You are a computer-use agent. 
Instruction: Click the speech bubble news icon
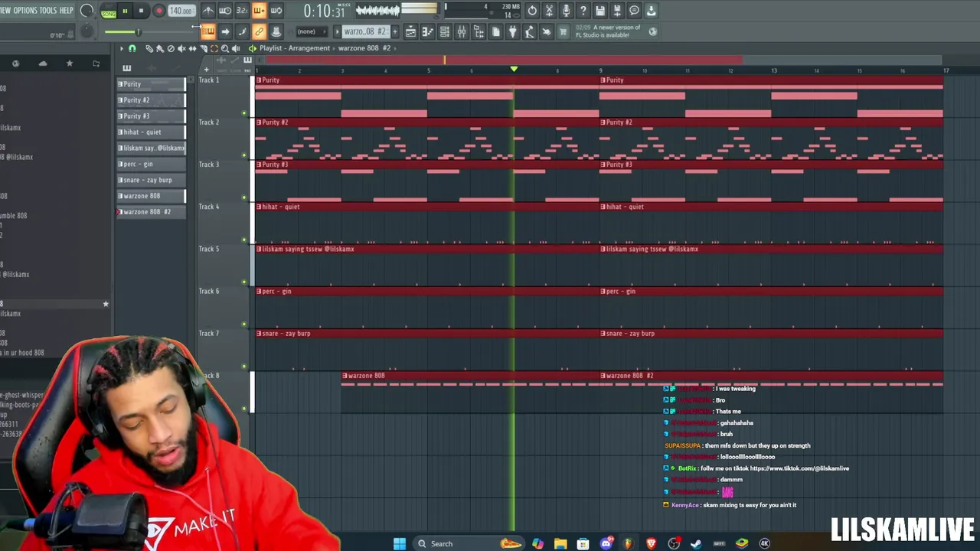[634, 11]
